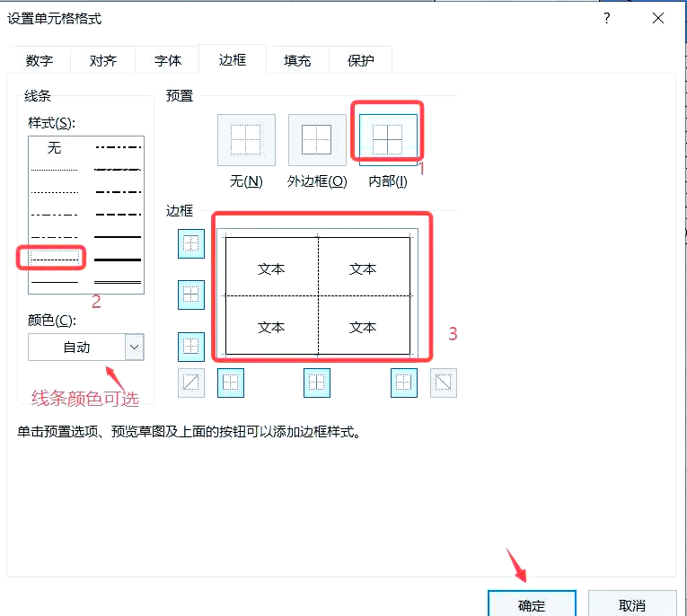Toggle the inner horizontal border button

click(191, 295)
